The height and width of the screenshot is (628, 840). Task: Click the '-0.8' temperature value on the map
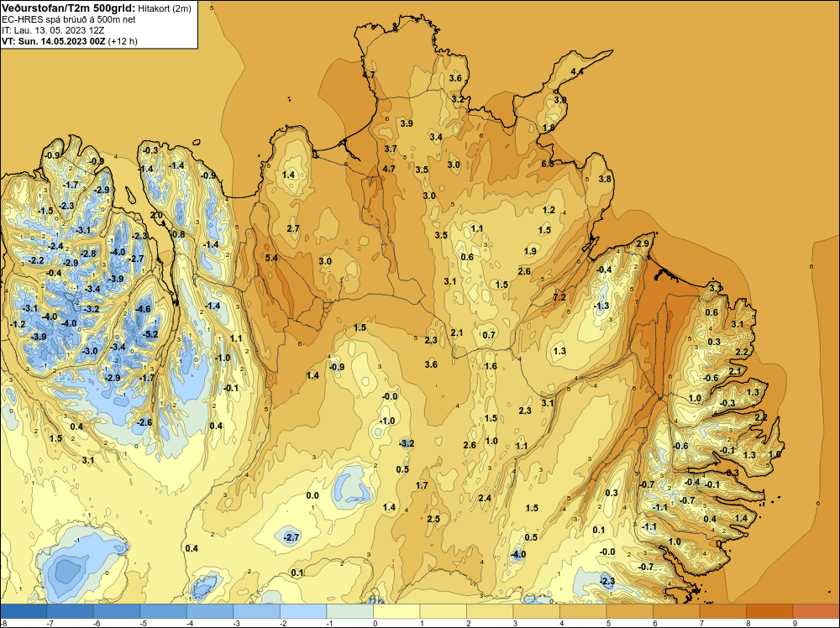(176, 234)
